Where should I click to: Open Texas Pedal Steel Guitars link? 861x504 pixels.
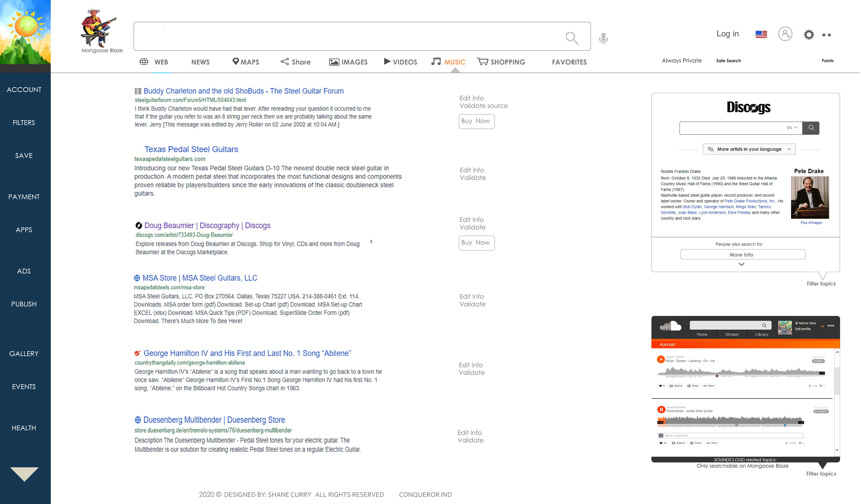coord(191,149)
